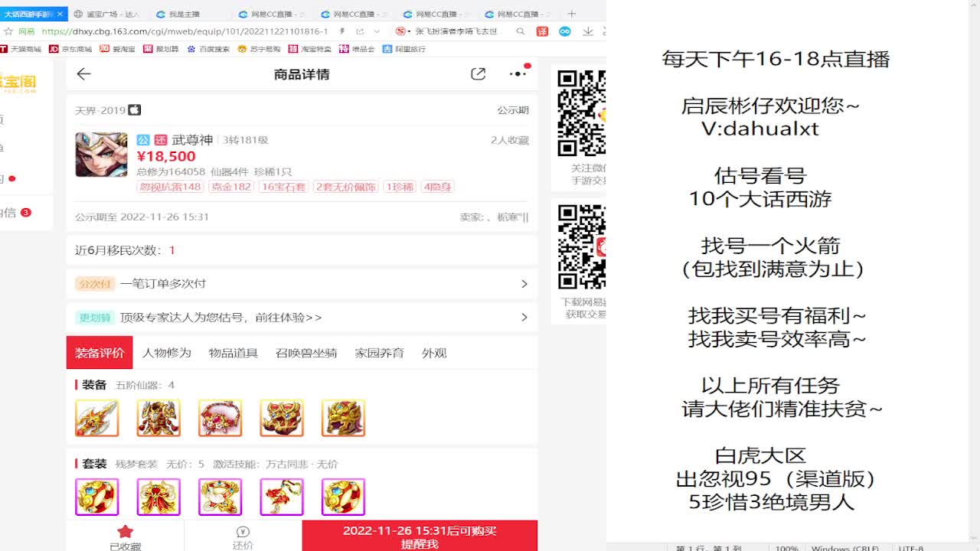Click the share icon in the product header
The width and height of the screenshot is (980, 551).
pos(479,74)
